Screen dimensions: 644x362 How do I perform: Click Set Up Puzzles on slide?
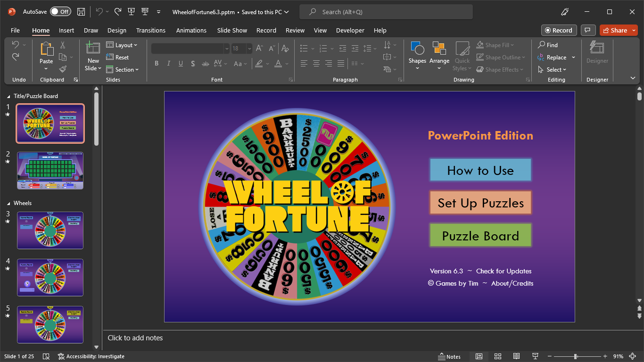(x=480, y=203)
